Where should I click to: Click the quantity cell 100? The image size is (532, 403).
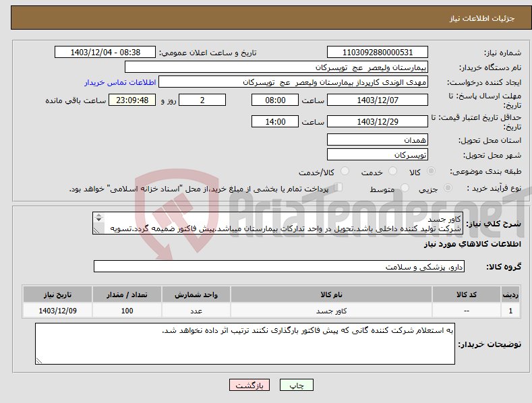pos(127,311)
